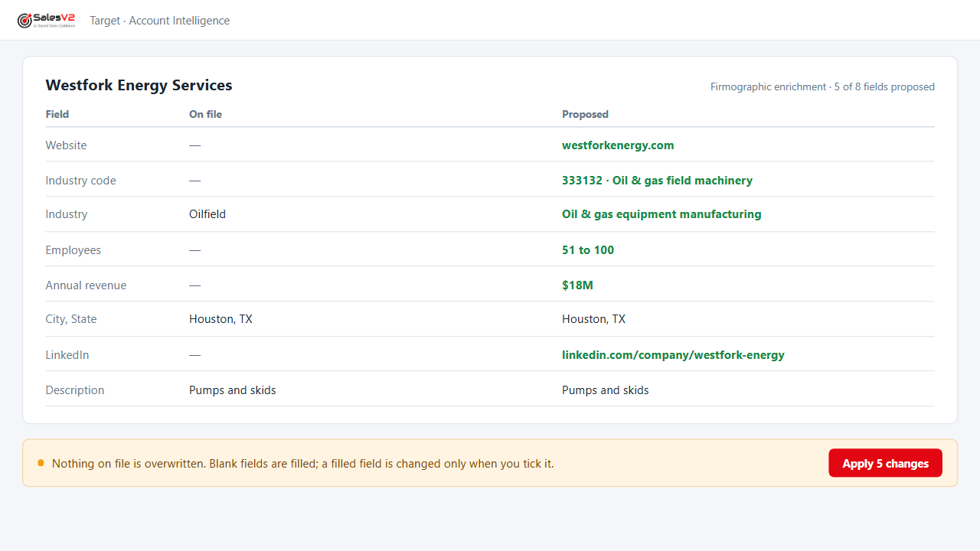Select proposed code '333132 · Oil & gas field machinery'
The image size is (980, 551).
click(657, 181)
